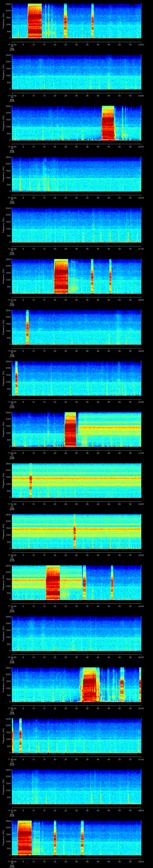Image resolution: width=153 pixels, height=868 pixels.
Task: Click the wide red burst in 17:38 spectrogram
Action: tap(25, 838)
